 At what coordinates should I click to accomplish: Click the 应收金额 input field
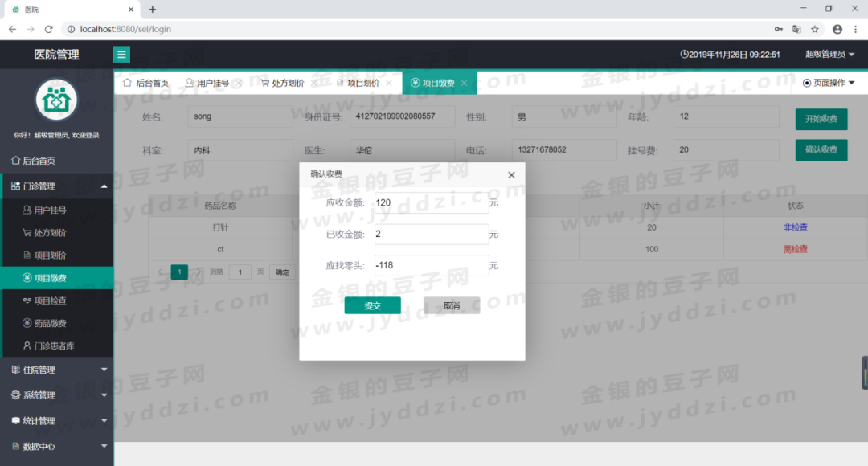pyautogui.click(x=432, y=203)
